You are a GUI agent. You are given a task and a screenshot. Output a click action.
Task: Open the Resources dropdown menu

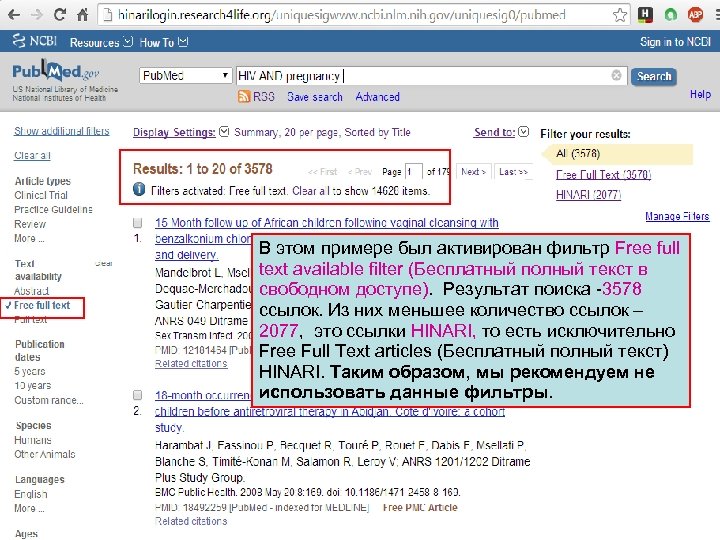(101, 42)
